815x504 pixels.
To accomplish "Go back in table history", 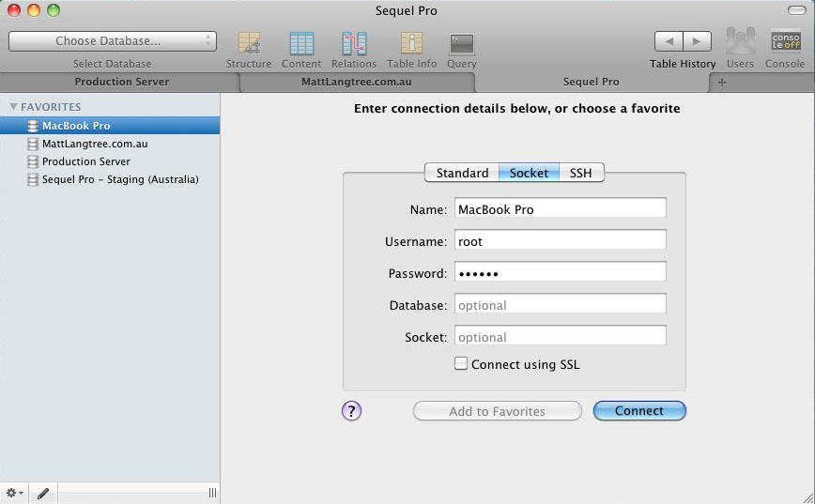I will (x=669, y=41).
